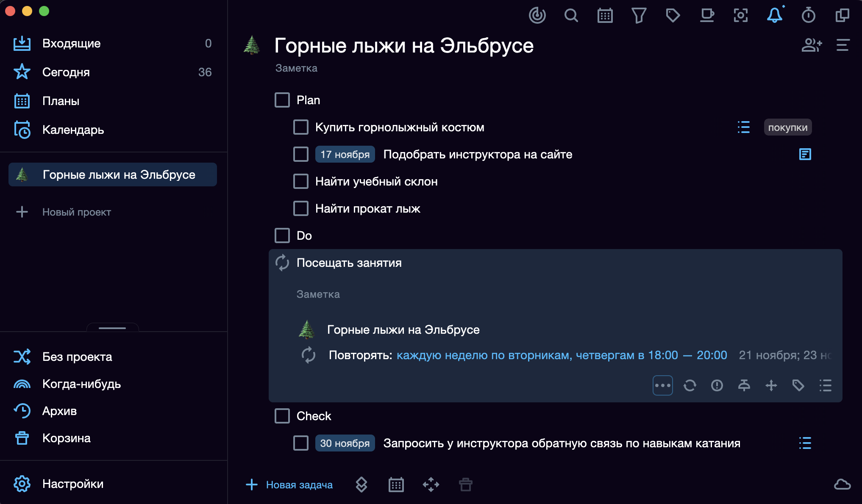
Task: Click project Заметка field under title
Action: pyautogui.click(x=296, y=68)
